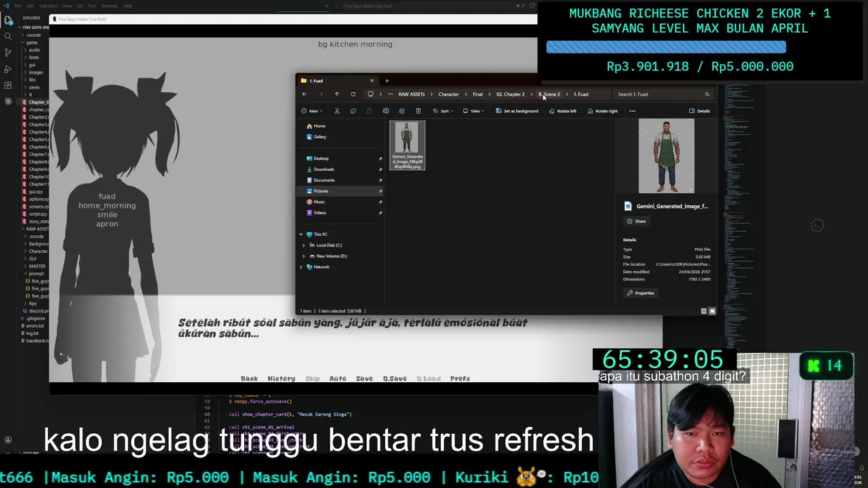Screen dimensions: 868x488
Task: Open the Edit menu in VS Code
Action: tap(31, 6)
